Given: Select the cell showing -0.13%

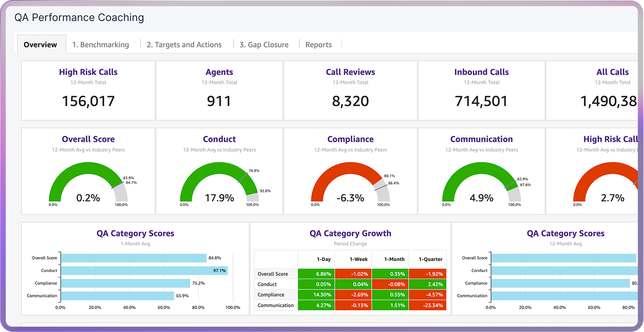Looking at the screenshot, I should [x=354, y=305].
